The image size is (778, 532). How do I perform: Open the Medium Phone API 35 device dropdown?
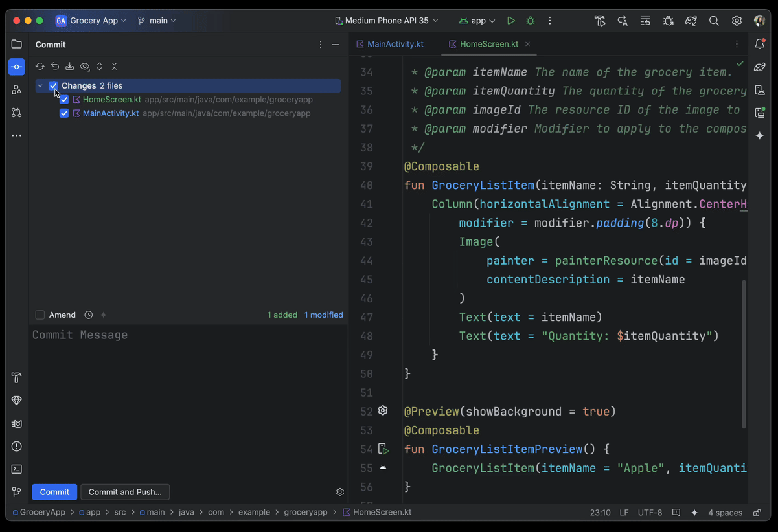point(386,20)
